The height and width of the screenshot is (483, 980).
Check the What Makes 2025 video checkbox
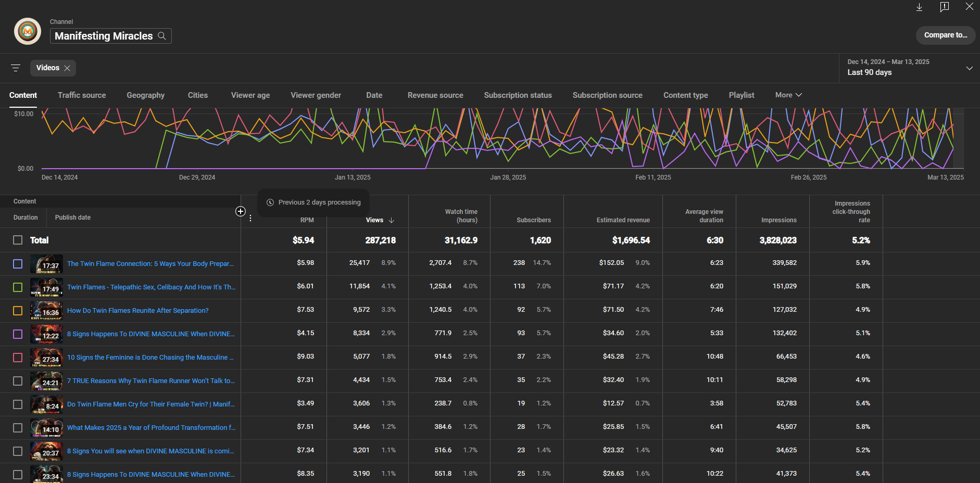(x=18, y=428)
